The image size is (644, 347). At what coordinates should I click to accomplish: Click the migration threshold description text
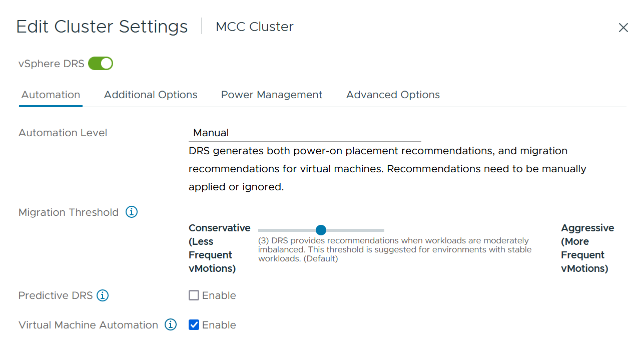(394, 249)
